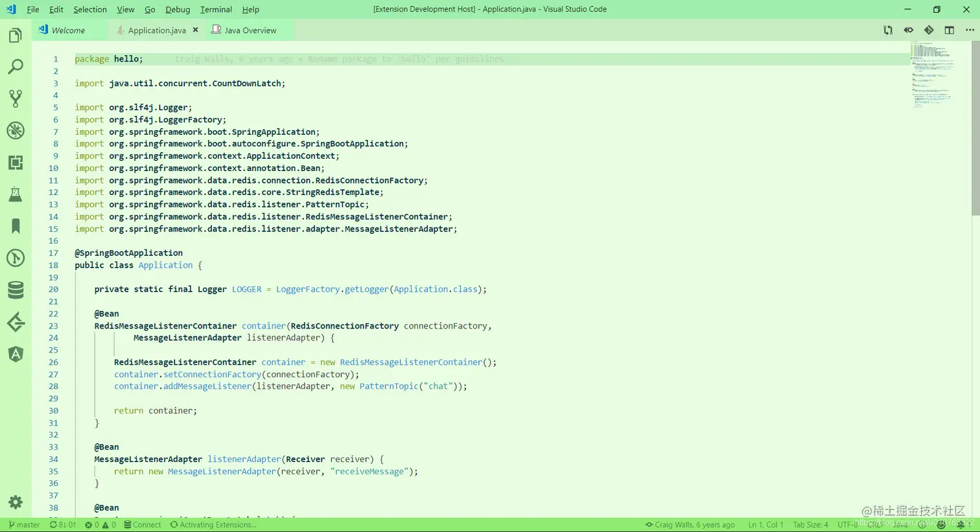Viewport: 980px width, 532px height.
Task: Open the GitLens diamond icon in activity bar
Action: pos(16,322)
